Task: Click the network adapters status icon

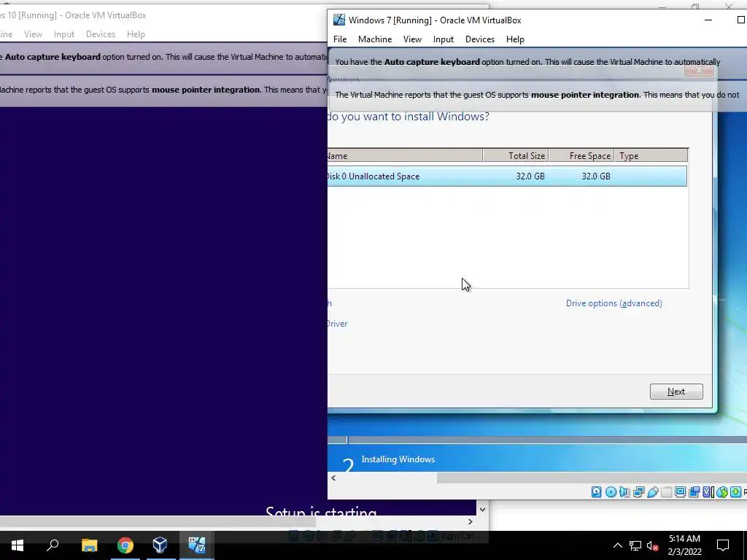Action: click(x=639, y=492)
